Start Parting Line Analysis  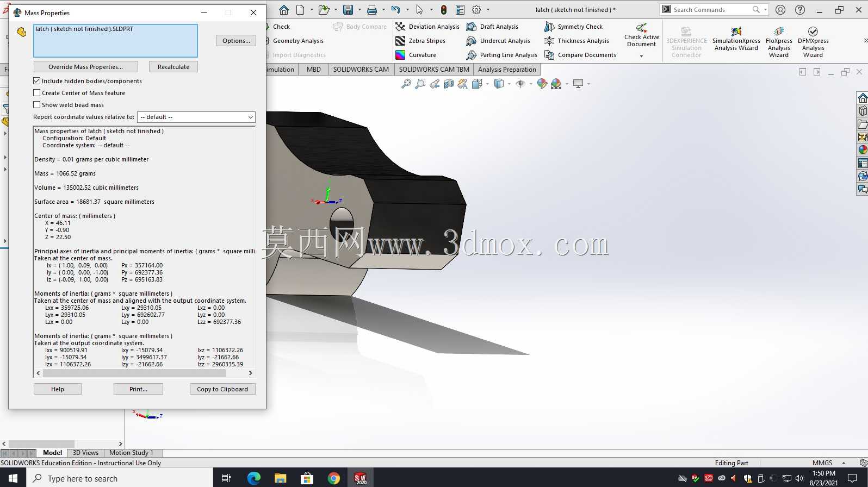(501, 55)
